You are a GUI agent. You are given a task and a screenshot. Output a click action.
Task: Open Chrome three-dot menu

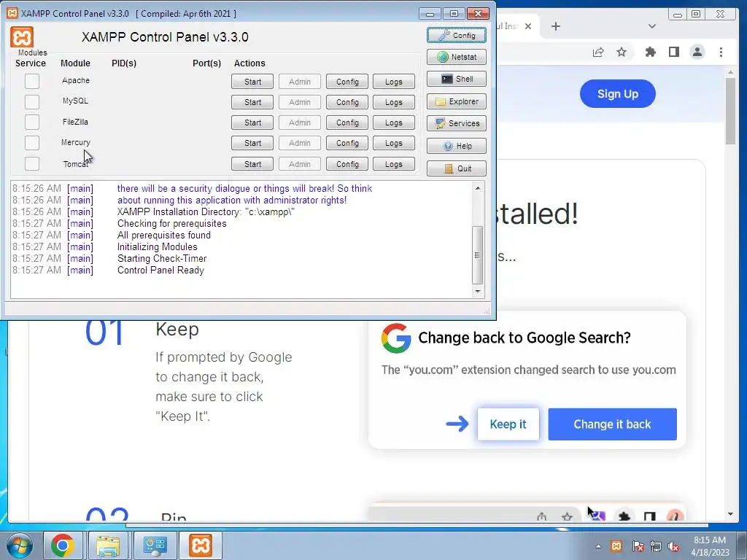coord(721,52)
